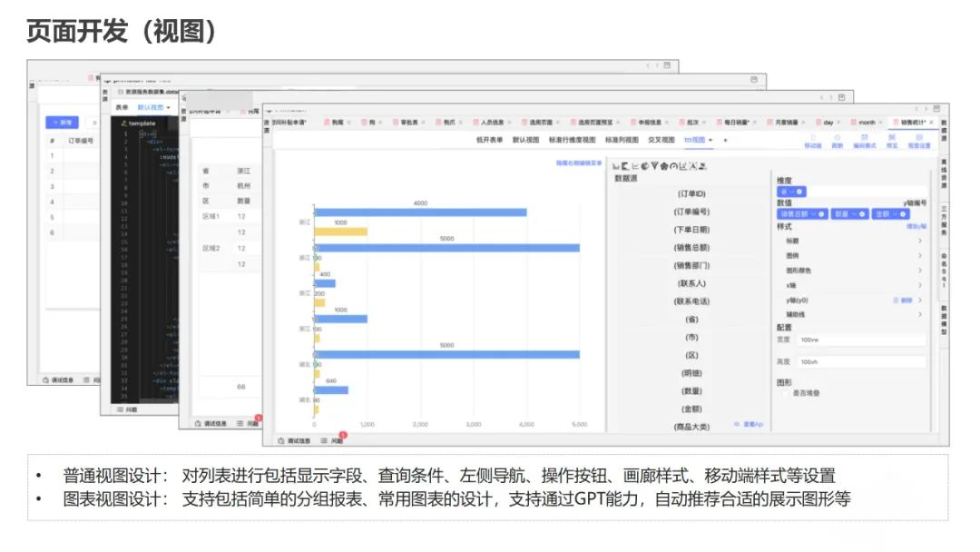The height and width of the screenshot is (552, 980).
Task: Click the 区域1 cell in table window
Action: pos(211,216)
